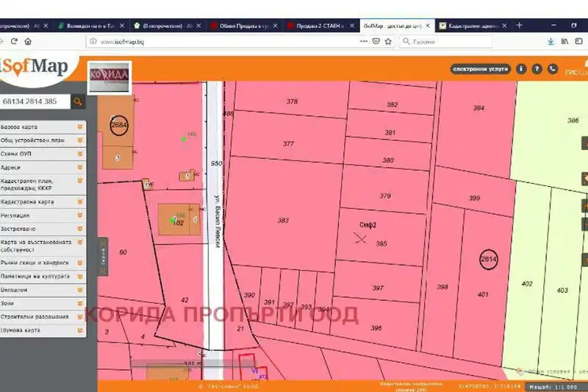
Task: Click the phone contact icon
Action: point(553,69)
